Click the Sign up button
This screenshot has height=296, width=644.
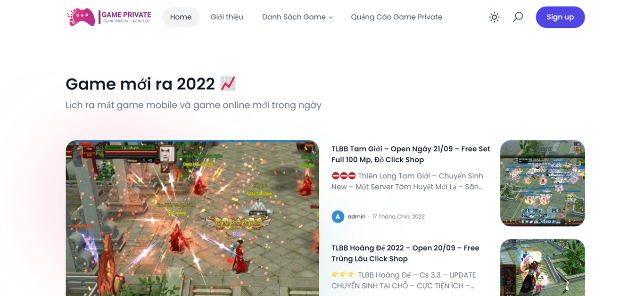[x=560, y=17]
